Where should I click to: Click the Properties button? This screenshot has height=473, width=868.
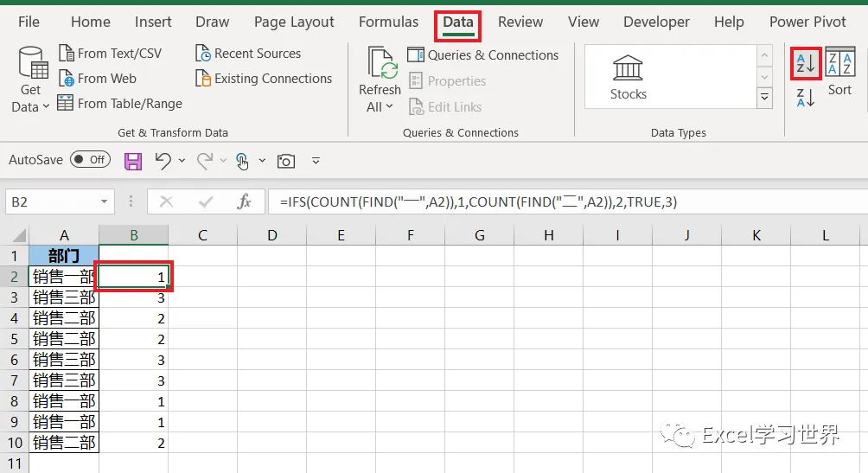point(447,81)
